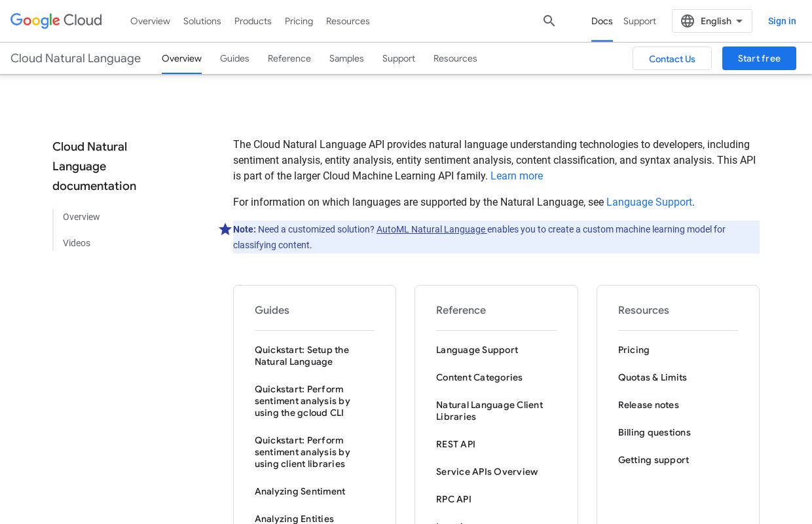Open Natural Language Client Libraries link

[x=489, y=411]
